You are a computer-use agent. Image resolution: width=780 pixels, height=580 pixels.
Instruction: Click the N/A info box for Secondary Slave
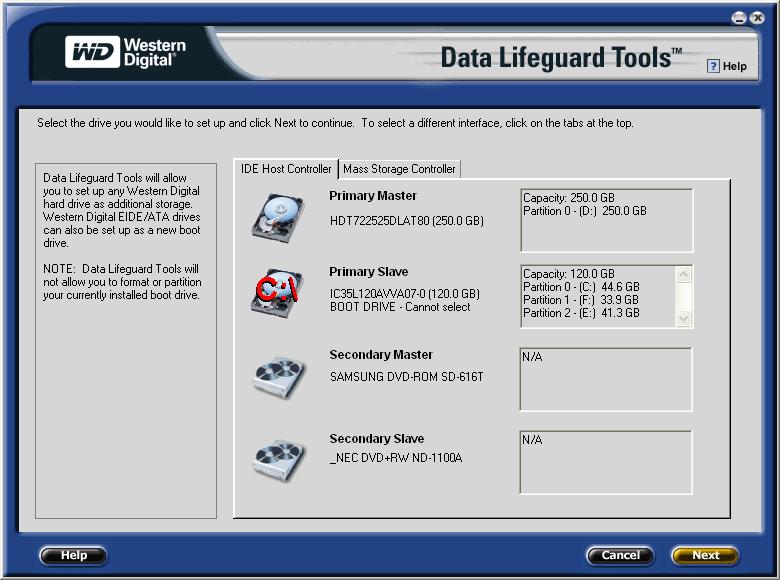[x=606, y=463]
